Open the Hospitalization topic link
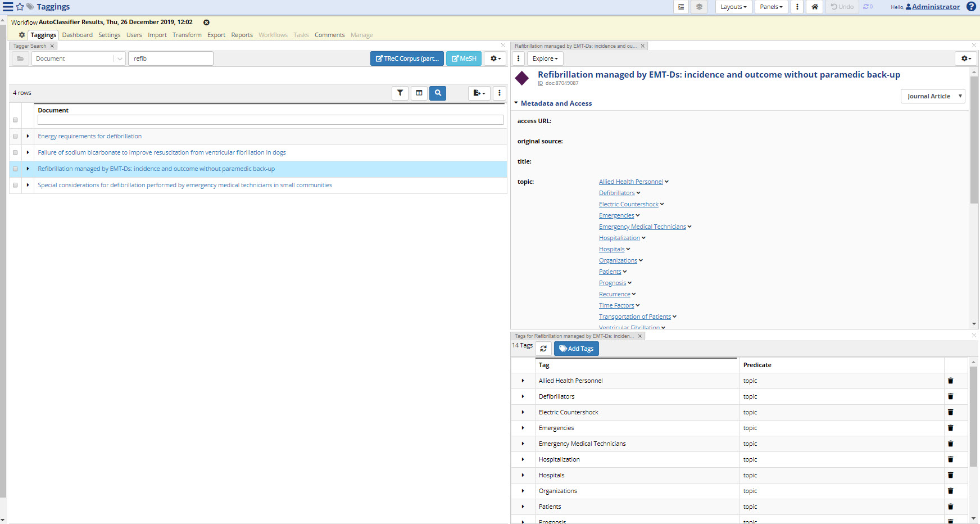 (619, 237)
